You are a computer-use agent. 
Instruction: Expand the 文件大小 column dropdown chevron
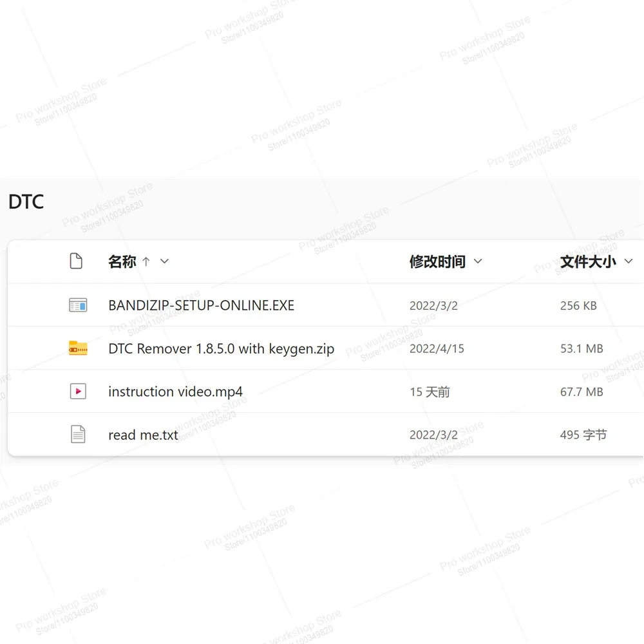pos(629,261)
